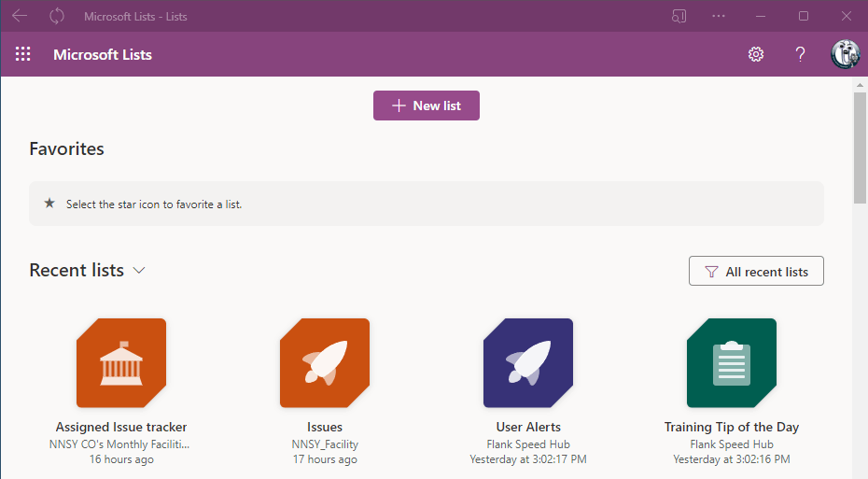Create a list with New list button

pyautogui.click(x=427, y=106)
